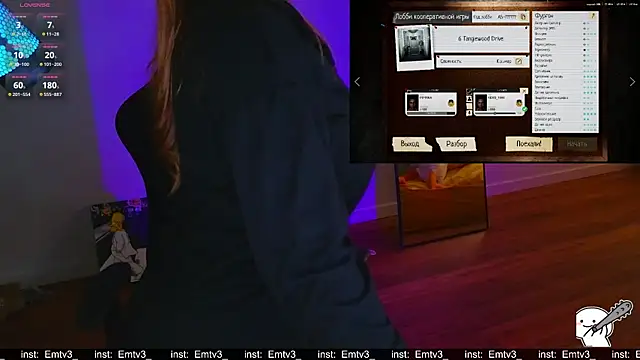Go to previous page with left arrow
The image size is (640, 360).
pyautogui.click(x=357, y=82)
